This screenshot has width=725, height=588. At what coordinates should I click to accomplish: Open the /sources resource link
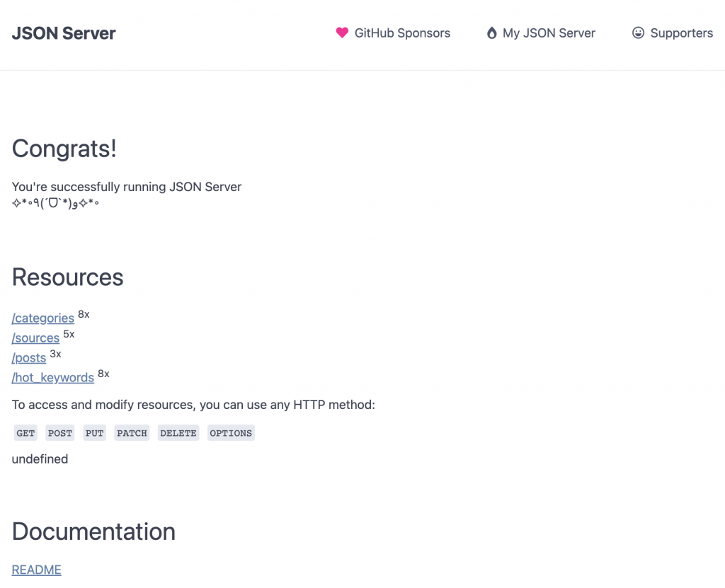click(x=35, y=338)
